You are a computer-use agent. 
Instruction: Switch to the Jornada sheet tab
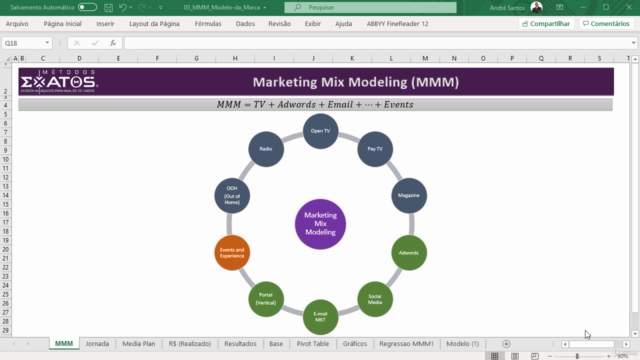(x=97, y=344)
